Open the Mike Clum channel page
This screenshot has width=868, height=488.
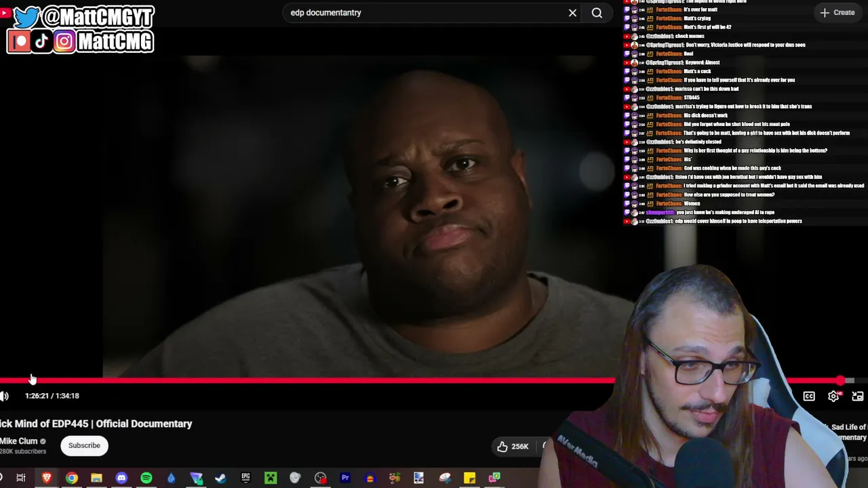pyautogui.click(x=19, y=441)
